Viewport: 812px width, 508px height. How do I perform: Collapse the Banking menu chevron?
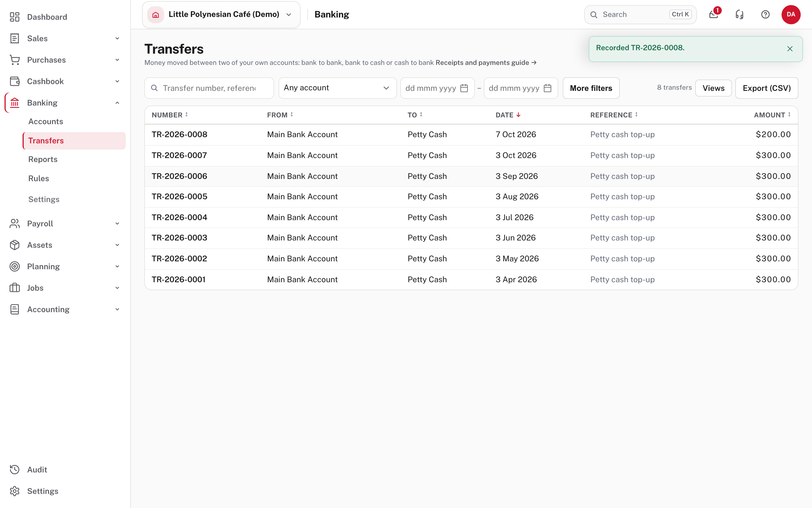pos(117,103)
